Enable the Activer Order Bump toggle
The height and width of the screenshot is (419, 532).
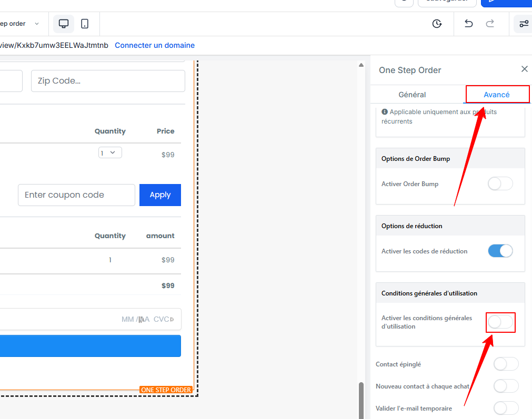coord(500,183)
